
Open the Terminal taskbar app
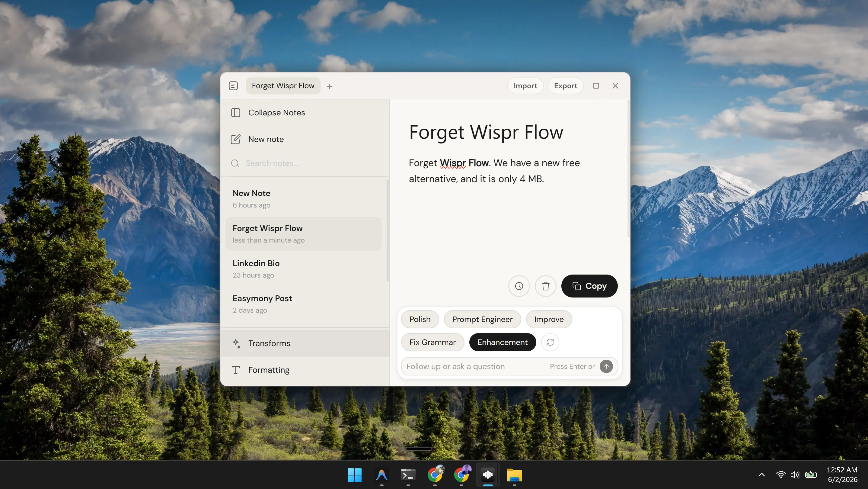point(408,475)
